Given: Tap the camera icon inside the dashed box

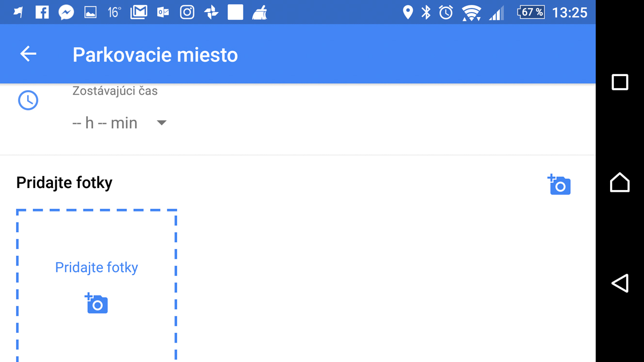Looking at the screenshot, I should coord(97,303).
